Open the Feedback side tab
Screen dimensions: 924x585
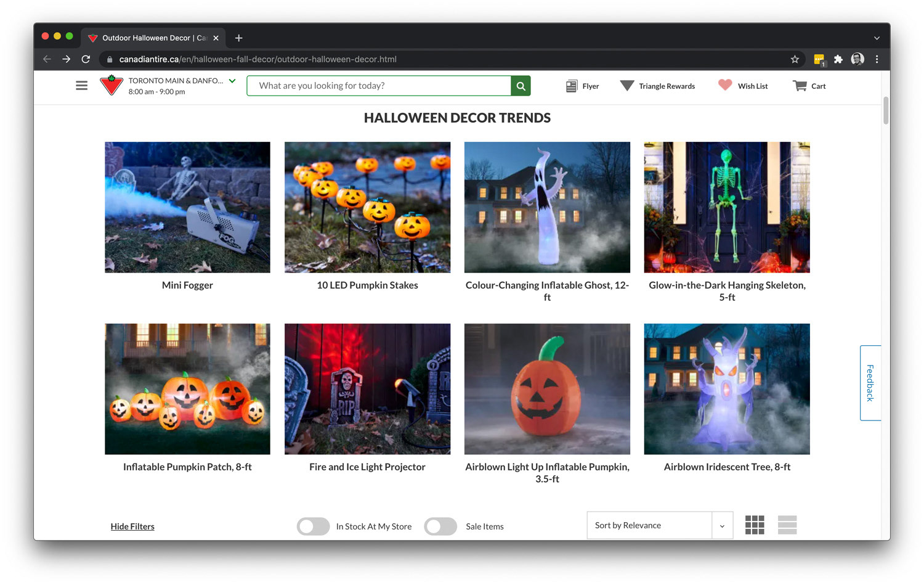(x=870, y=383)
